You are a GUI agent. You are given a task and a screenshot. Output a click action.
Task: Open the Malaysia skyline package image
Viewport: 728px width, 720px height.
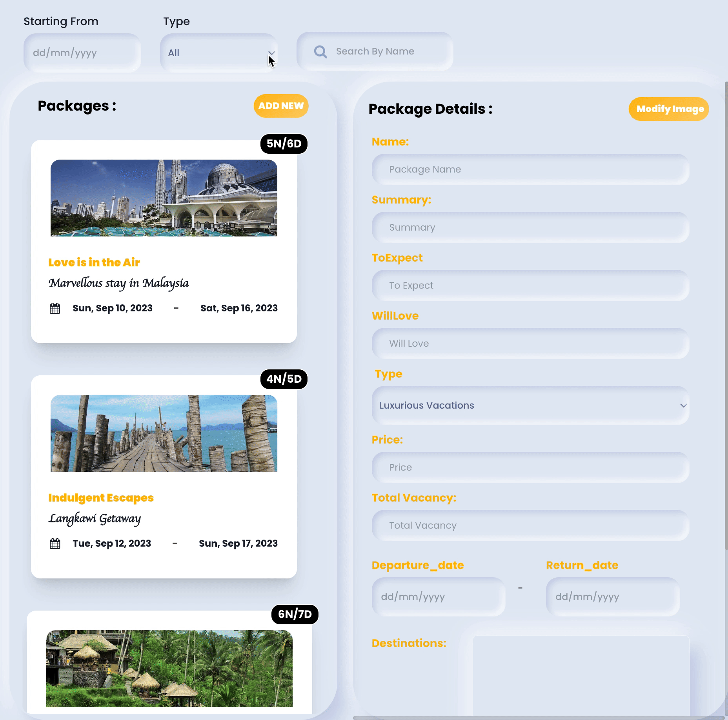tap(164, 198)
